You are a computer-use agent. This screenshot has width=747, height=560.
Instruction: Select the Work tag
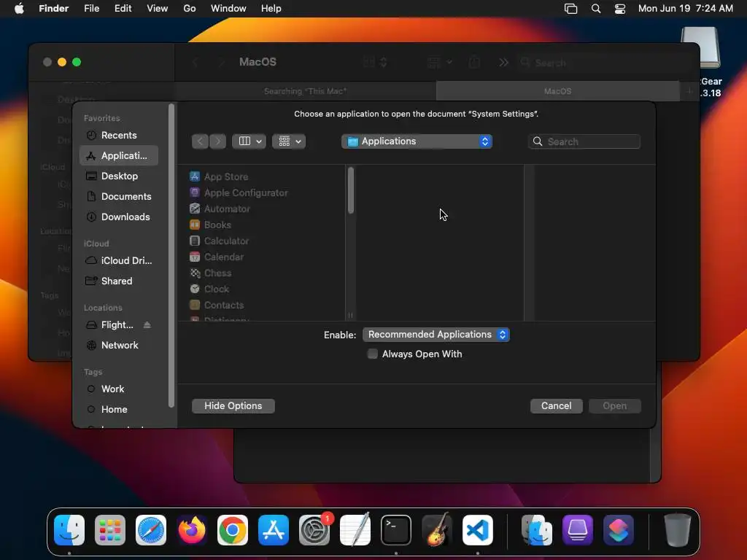(x=119, y=389)
